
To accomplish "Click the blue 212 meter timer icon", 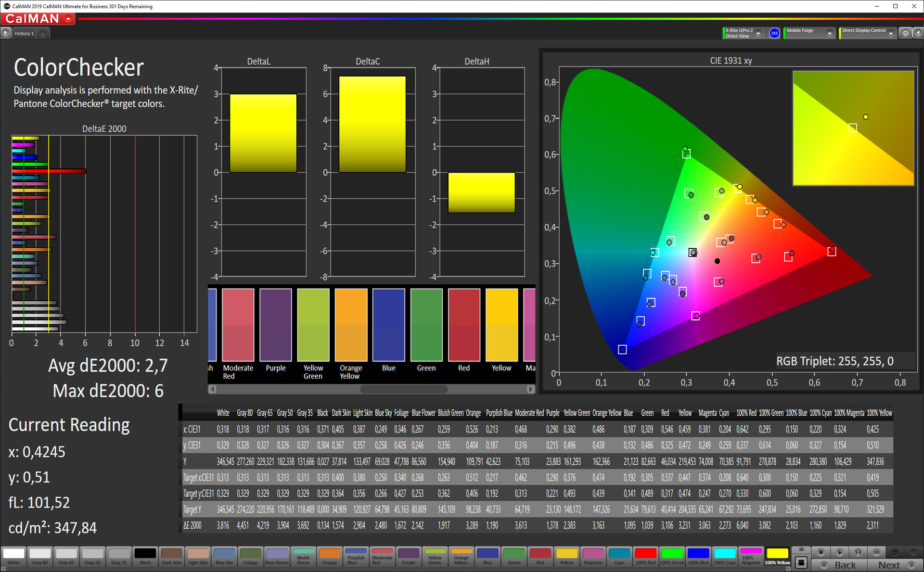I will [774, 33].
